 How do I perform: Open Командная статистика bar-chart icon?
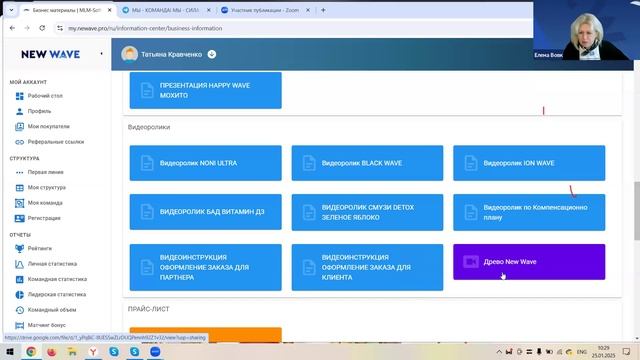click(x=19, y=279)
